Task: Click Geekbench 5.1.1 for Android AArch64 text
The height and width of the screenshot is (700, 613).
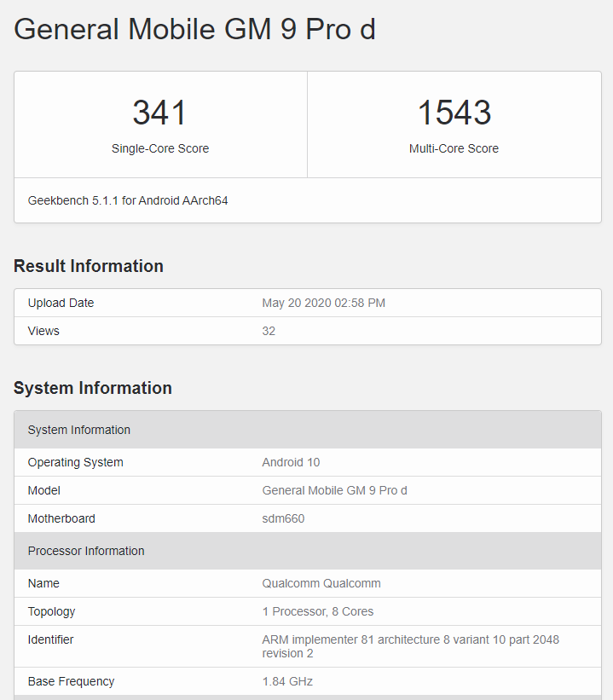Action: [x=128, y=200]
